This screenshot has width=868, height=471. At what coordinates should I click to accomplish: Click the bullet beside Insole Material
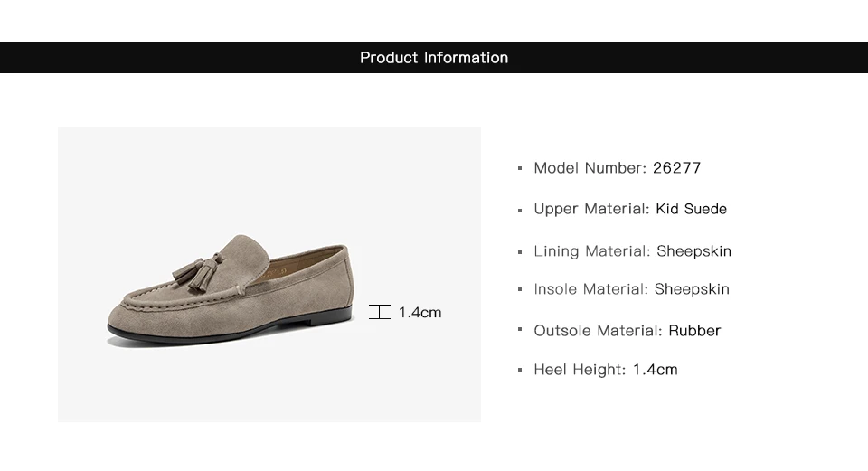tap(520, 291)
